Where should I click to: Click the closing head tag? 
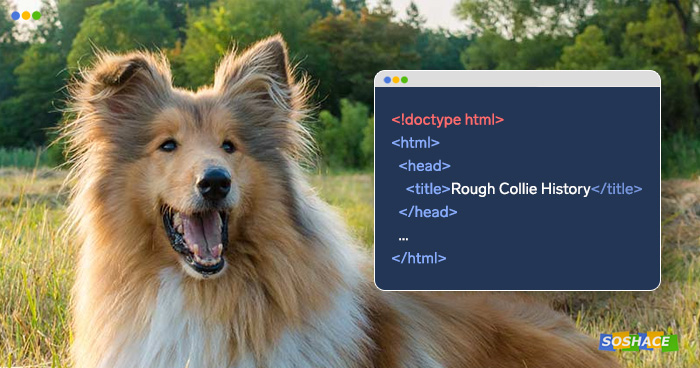pyautogui.click(x=428, y=212)
